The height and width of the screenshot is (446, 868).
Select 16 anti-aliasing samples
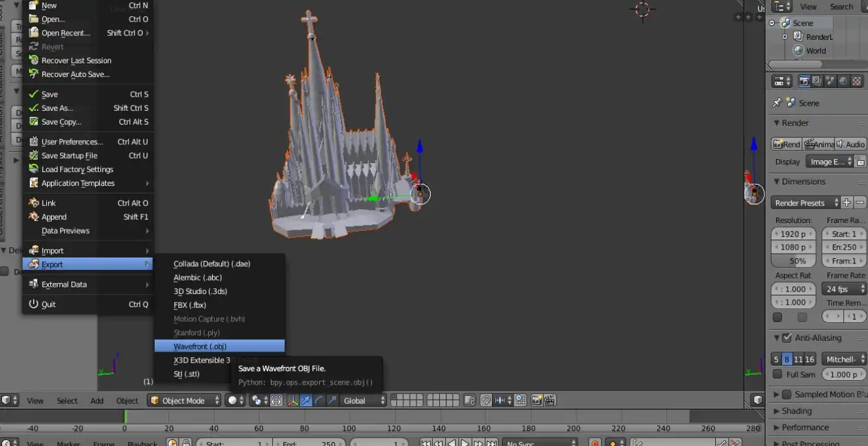810,359
